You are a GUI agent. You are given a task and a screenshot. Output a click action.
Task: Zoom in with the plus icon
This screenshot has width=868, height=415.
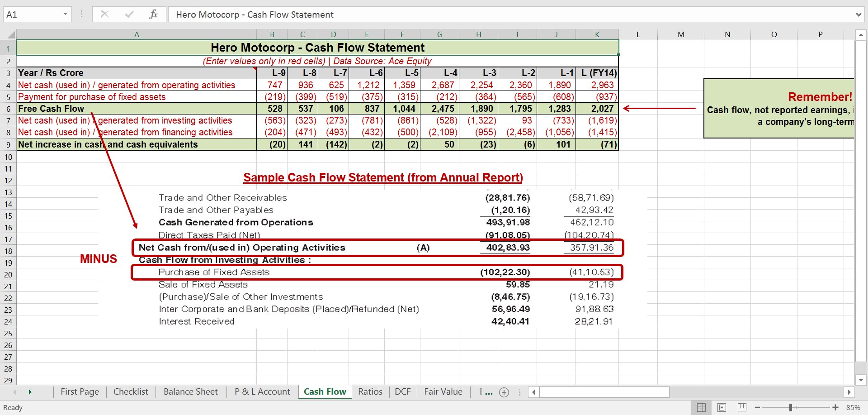tap(835, 407)
